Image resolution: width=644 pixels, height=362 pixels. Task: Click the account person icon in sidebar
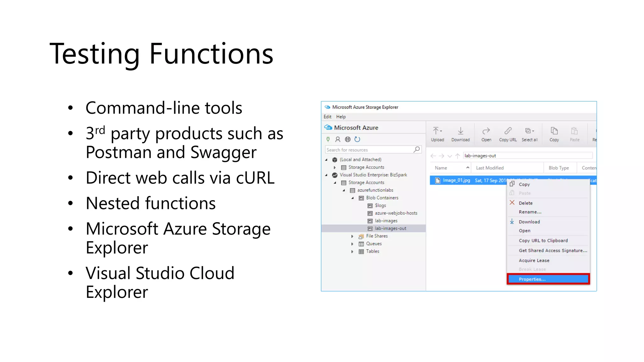tap(338, 139)
